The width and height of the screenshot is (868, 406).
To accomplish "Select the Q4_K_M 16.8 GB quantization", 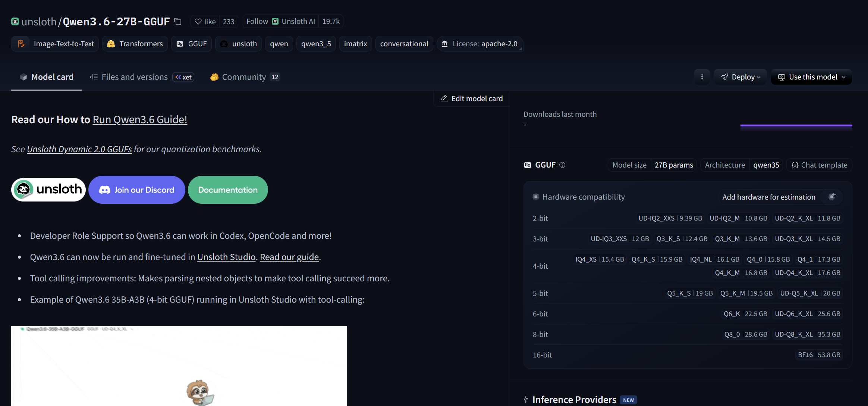I will (741, 273).
